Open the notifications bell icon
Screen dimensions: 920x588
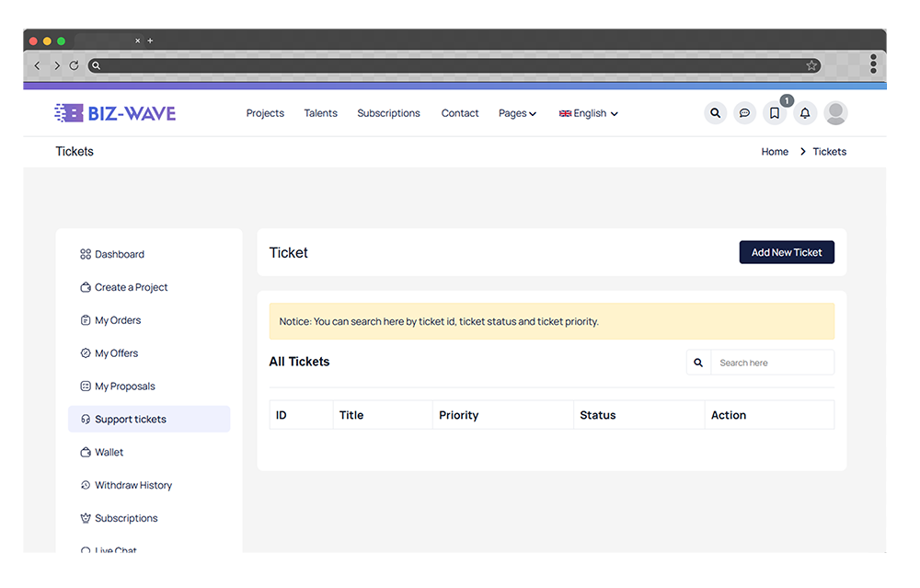[805, 113]
